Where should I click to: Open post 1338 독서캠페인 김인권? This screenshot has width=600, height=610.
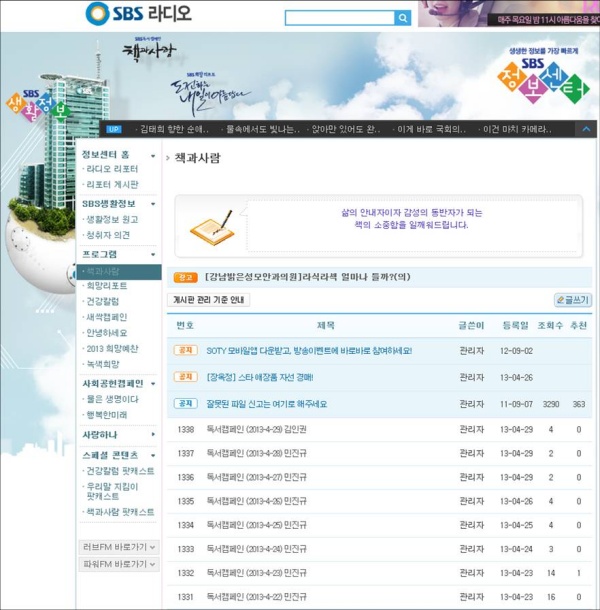256,430
